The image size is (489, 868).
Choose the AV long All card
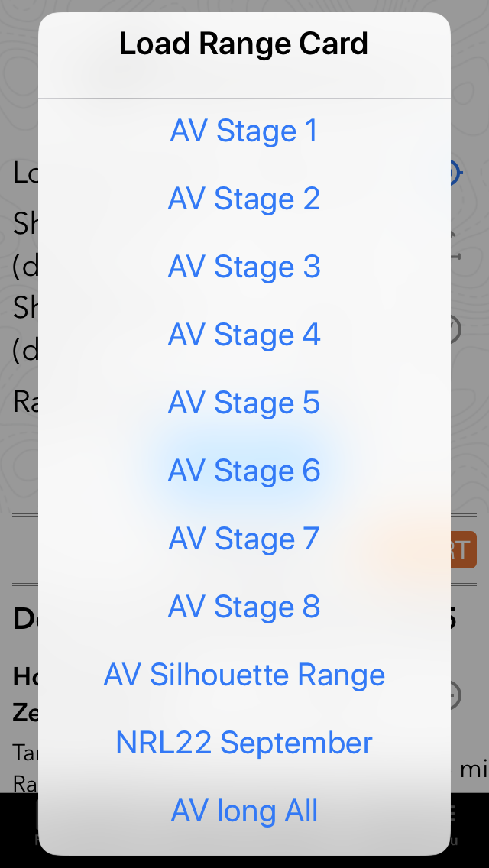click(x=244, y=811)
